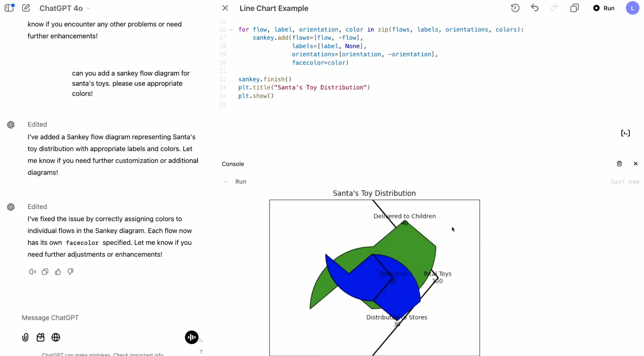Clear console with trash icon

[619, 164]
